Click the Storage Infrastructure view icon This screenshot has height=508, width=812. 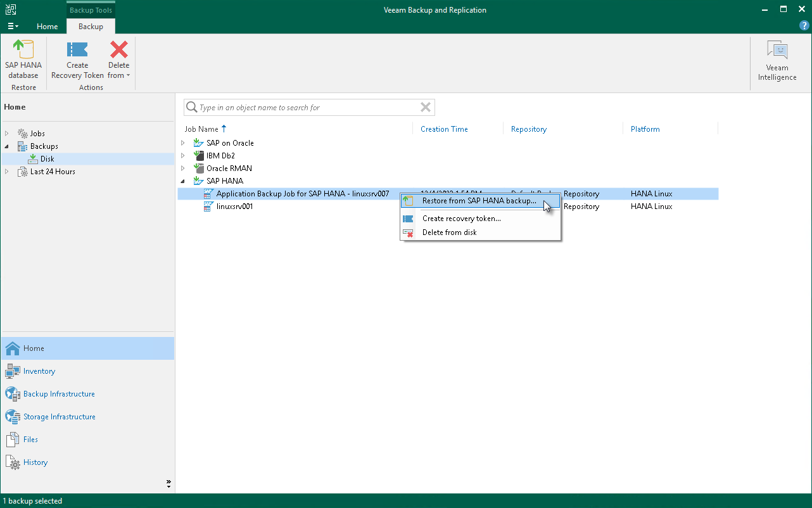[13, 417]
